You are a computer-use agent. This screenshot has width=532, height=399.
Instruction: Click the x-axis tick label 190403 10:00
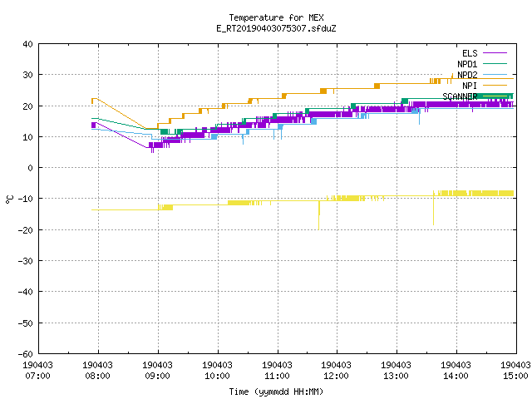[217, 371]
